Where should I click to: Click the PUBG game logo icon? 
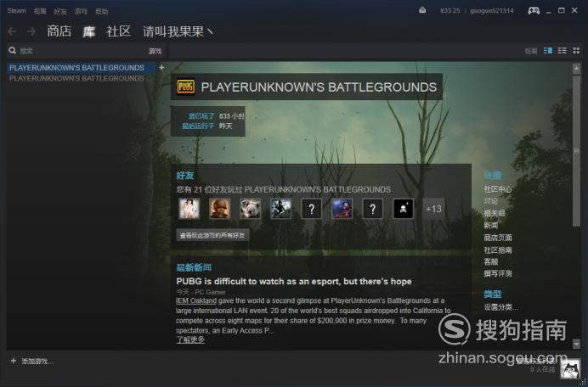coord(186,87)
